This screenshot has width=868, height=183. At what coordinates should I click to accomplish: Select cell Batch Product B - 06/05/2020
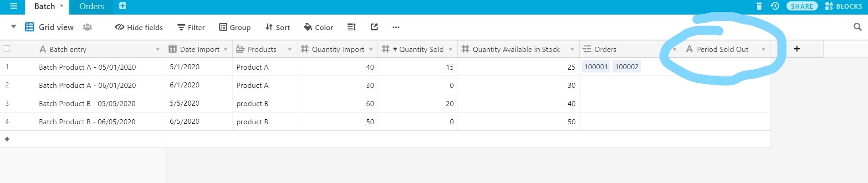tap(87, 122)
